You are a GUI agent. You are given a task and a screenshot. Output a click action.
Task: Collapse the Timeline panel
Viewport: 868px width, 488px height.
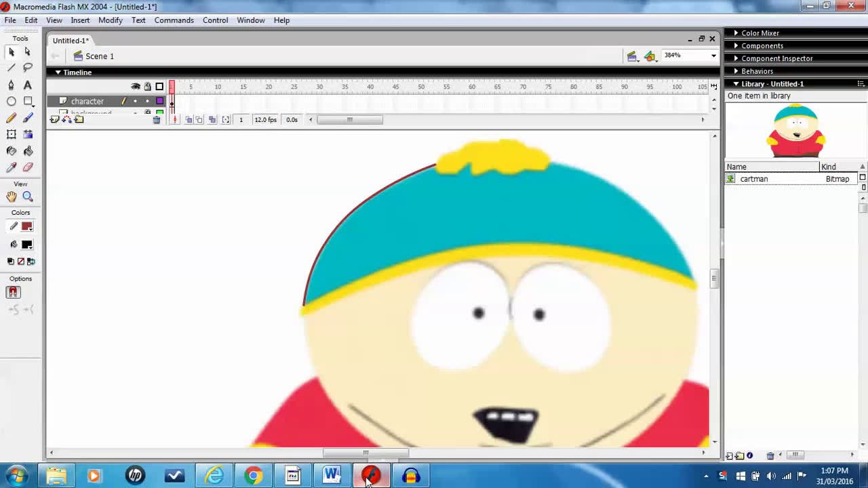pos(58,73)
